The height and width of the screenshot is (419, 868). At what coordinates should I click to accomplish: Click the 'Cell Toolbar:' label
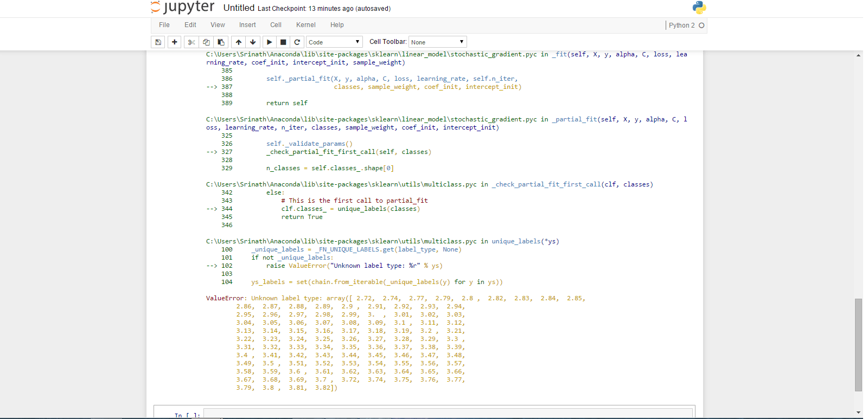pyautogui.click(x=388, y=42)
